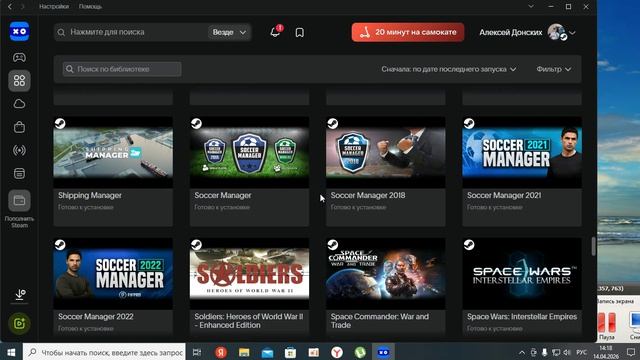
Task: Click the 20 минут на самокате banner button
Action: click(408, 32)
